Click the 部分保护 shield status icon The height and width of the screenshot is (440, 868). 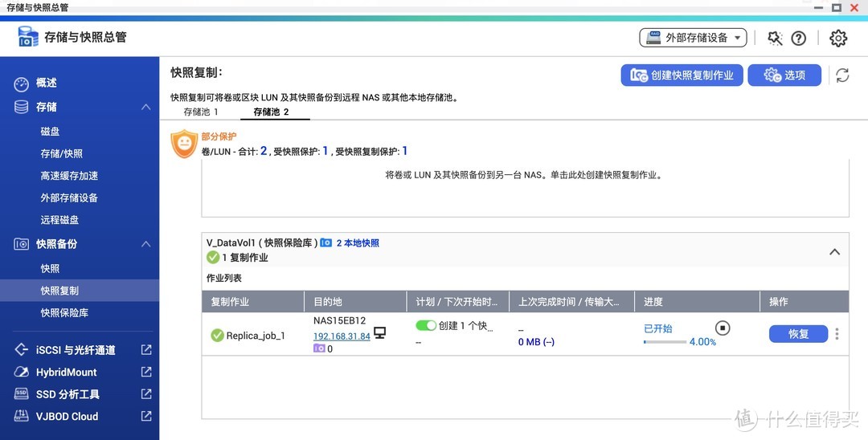tap(184, 144)
